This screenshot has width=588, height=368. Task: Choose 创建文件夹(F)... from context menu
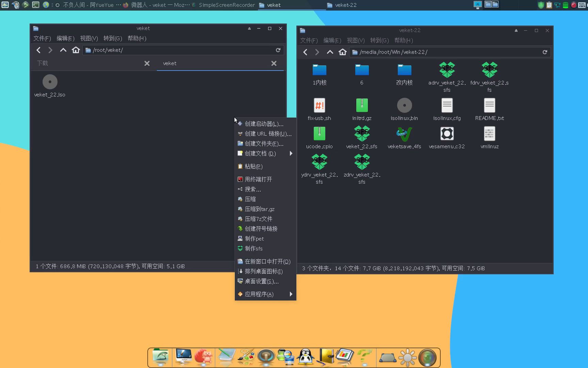point(265,143)
